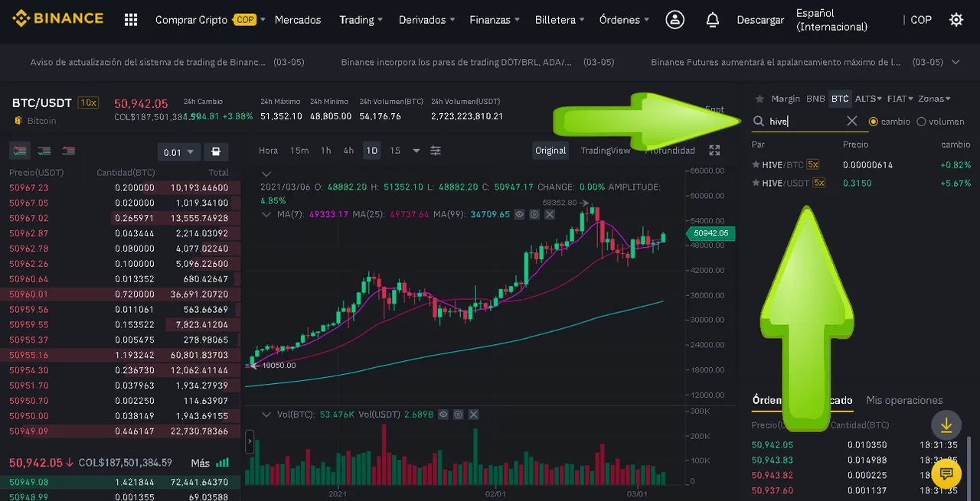Screen dimensions: 980x501
Task: Switch chart to 4h interval
Action: point(348,151)
